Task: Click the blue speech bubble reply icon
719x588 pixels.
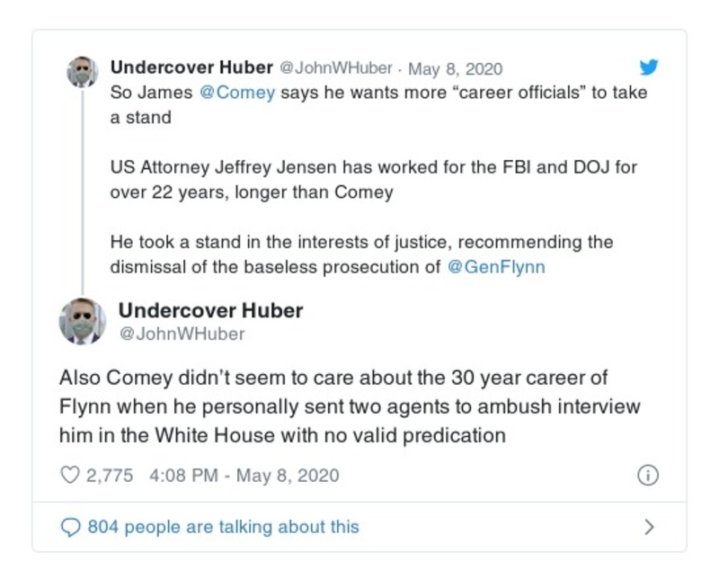Action: tap(70, 527)
